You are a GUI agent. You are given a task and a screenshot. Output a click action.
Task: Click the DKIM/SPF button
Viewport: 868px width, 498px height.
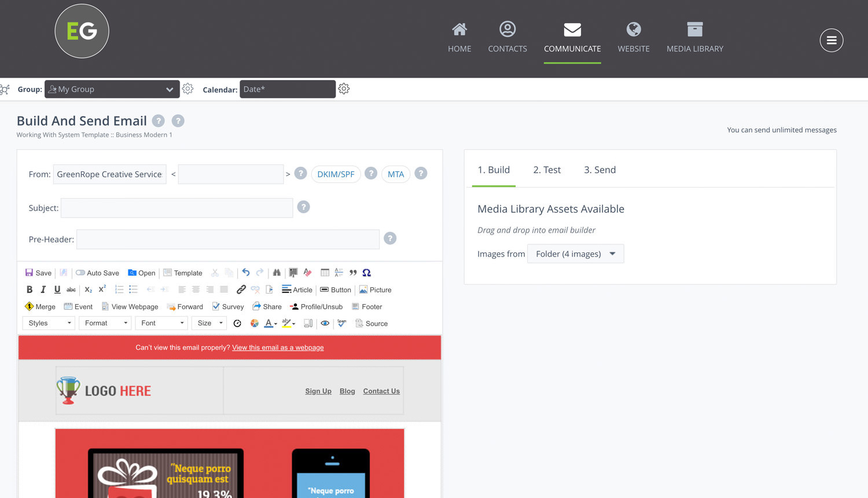pos(336,174)
